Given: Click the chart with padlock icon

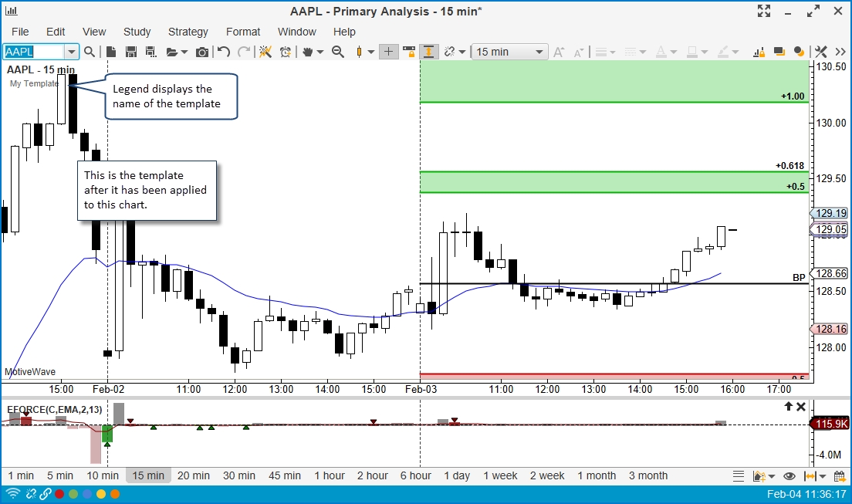Looking at the screenshot, I should (x=759, y=52).
